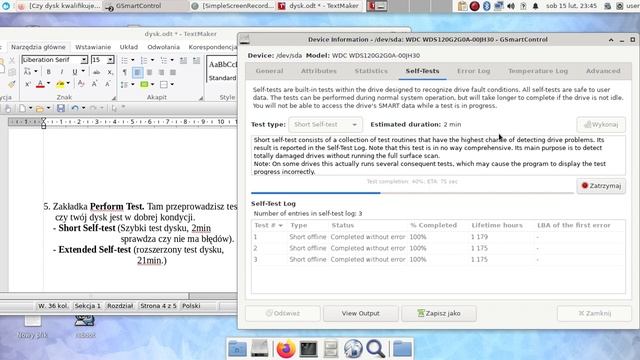Open the Układ ribbon tab
Screen dimensions: 640x360
click(129, 47)
